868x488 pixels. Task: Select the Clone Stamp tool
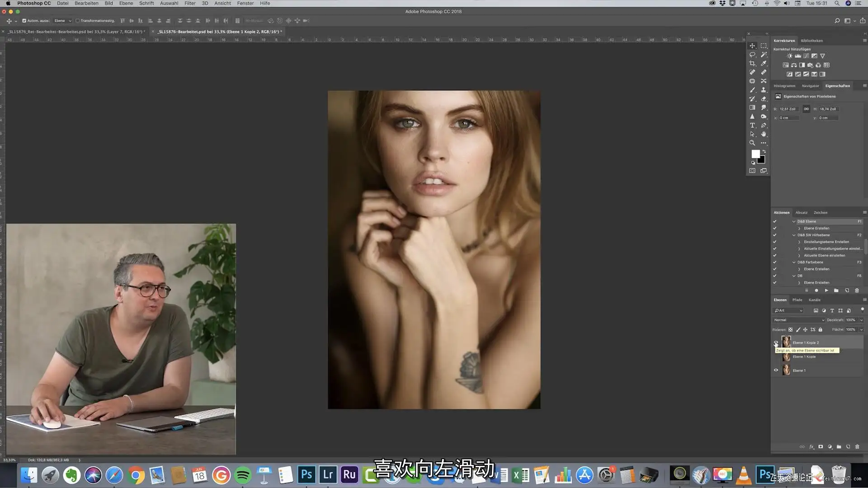764,90
